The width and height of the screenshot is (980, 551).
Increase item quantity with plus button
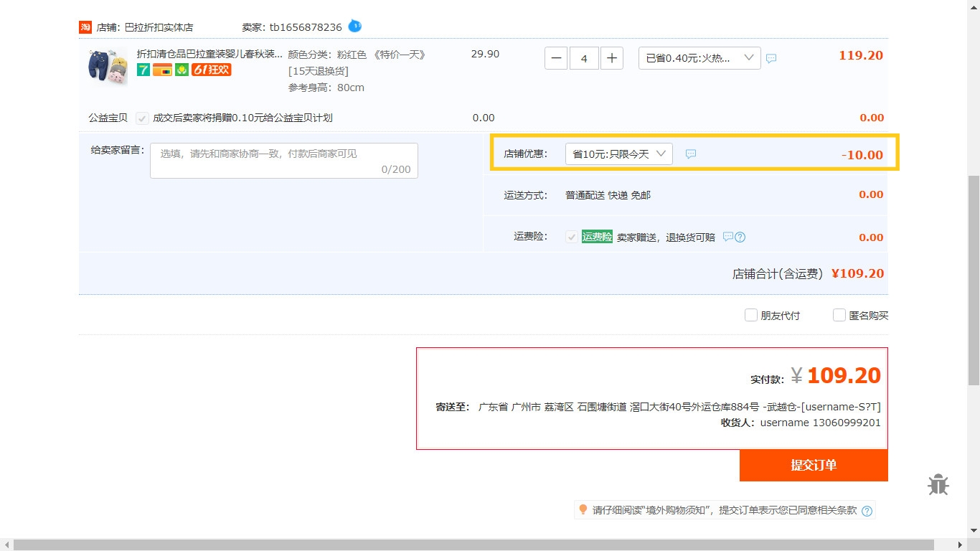[x=611, y=58]
